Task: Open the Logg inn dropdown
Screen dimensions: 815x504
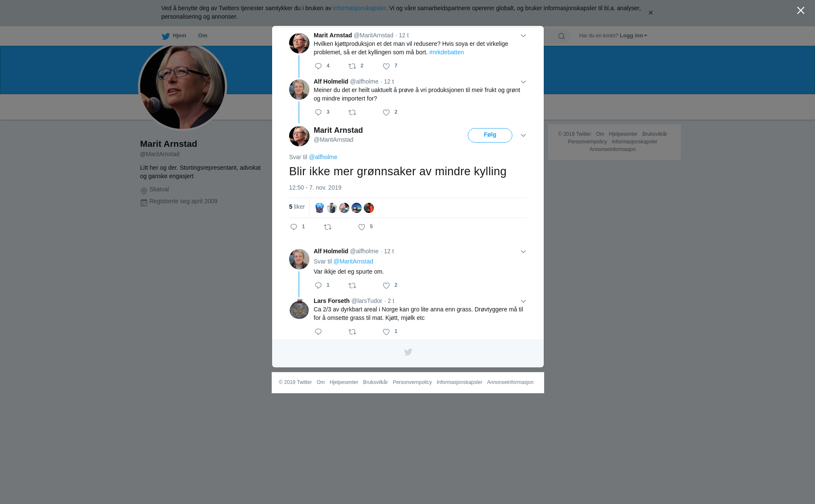Action: pos(633,36)
